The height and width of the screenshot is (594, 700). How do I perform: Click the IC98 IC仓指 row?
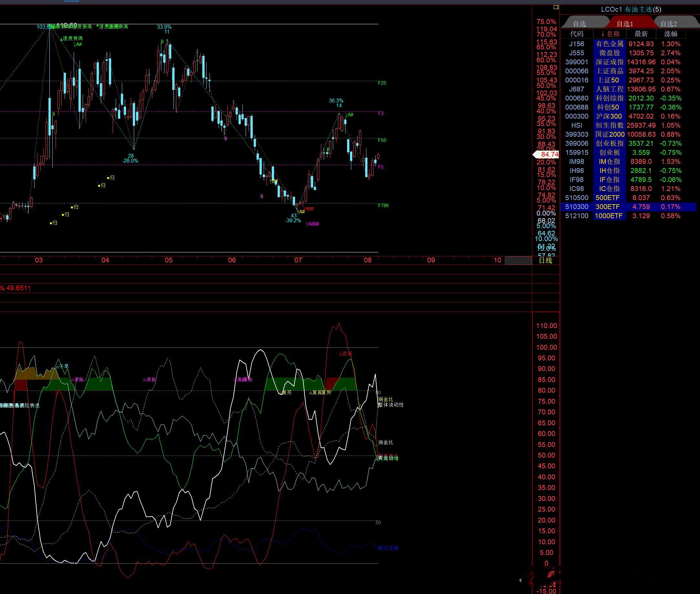(628, 189)
